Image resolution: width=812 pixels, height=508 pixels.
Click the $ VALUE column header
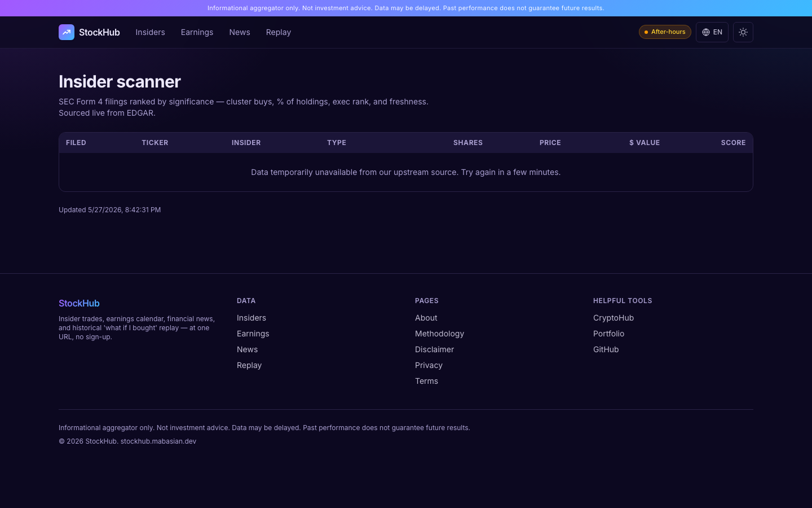(x=645, y=143)
